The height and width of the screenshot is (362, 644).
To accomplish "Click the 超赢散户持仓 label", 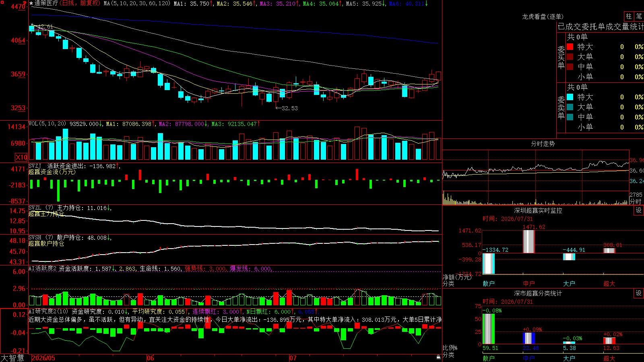I will point(46,244).
